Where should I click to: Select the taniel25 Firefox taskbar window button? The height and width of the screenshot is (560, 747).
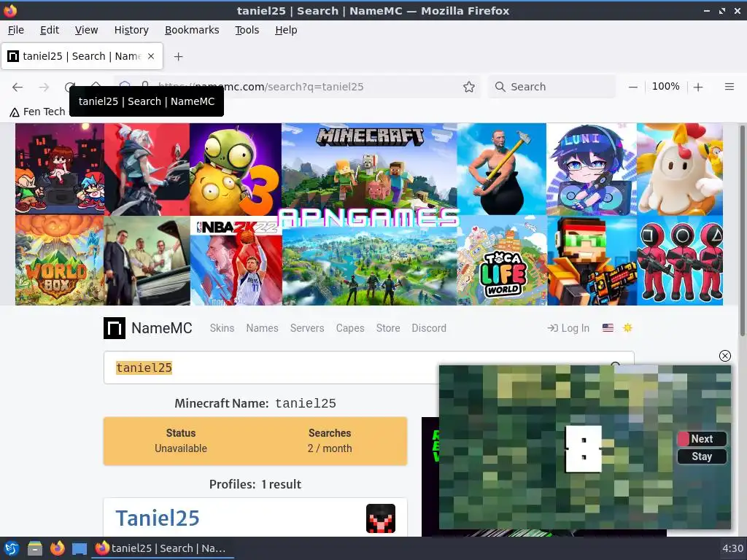pos(162,548)
